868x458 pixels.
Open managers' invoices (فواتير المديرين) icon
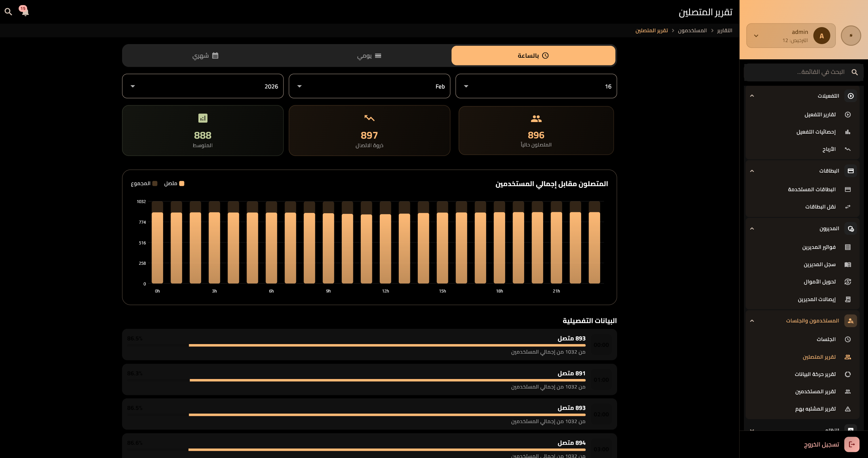[x=848, y=247]
